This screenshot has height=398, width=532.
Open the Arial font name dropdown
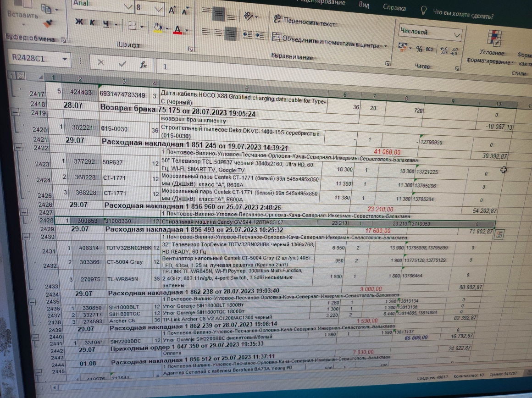tap(128, 6)
